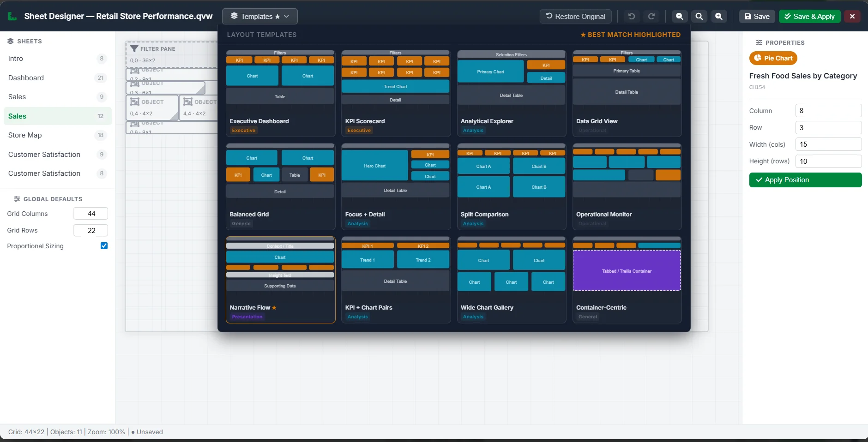868x442 pixels.
Task: Click the undo arrow icon
Action: [632, 16]
